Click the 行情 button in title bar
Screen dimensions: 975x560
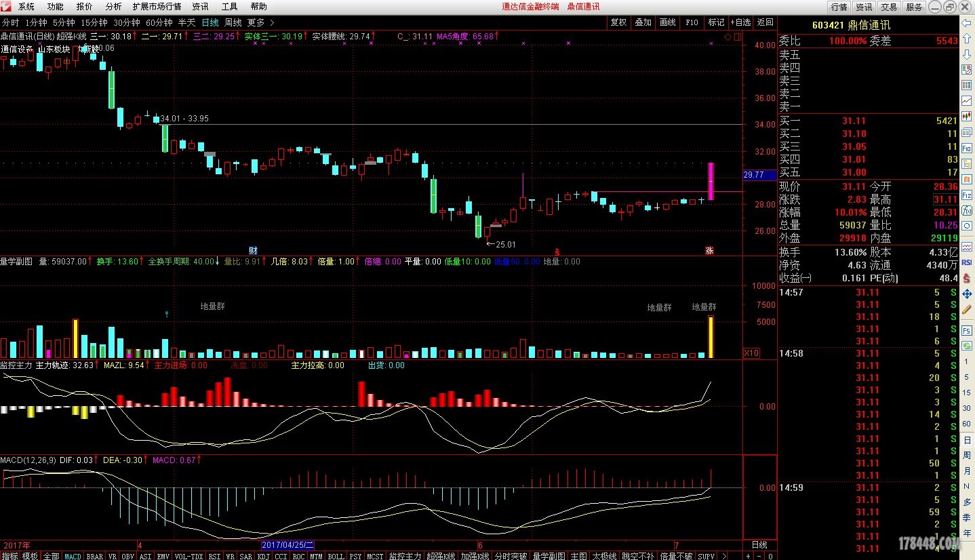[839, 7]
